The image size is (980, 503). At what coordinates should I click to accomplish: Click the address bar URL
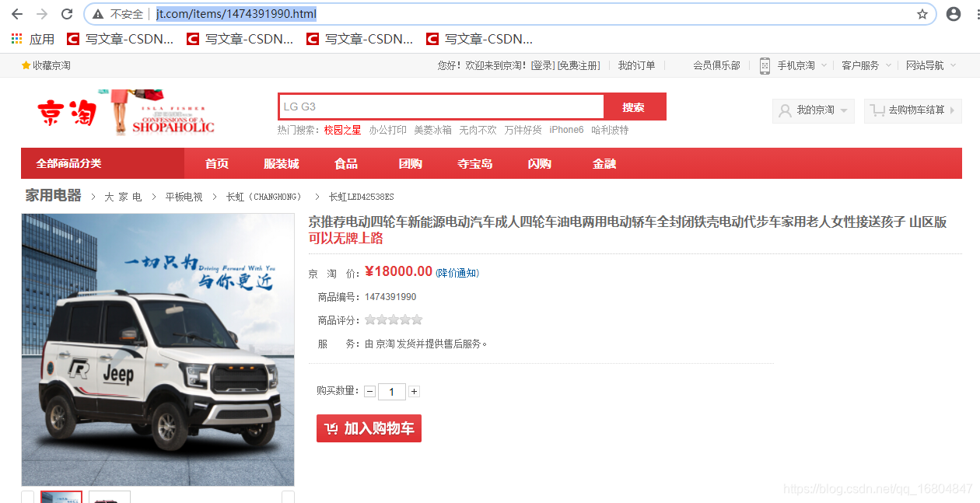tap(236, 14)
